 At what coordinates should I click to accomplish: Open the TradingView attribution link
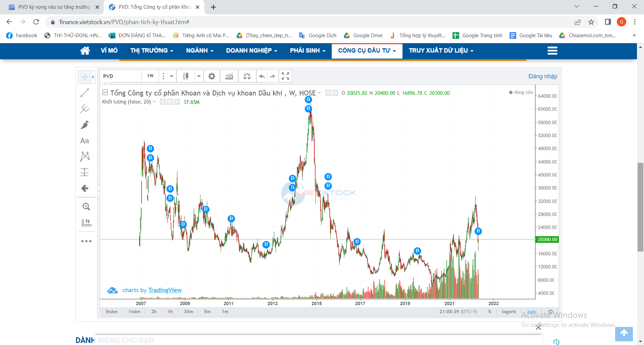(x=165, y=290)
